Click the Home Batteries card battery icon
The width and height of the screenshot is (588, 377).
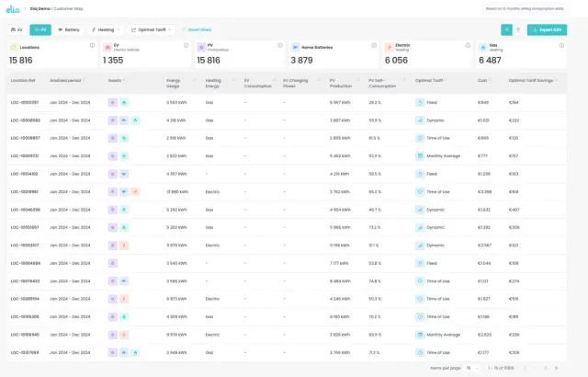(296, 47)
